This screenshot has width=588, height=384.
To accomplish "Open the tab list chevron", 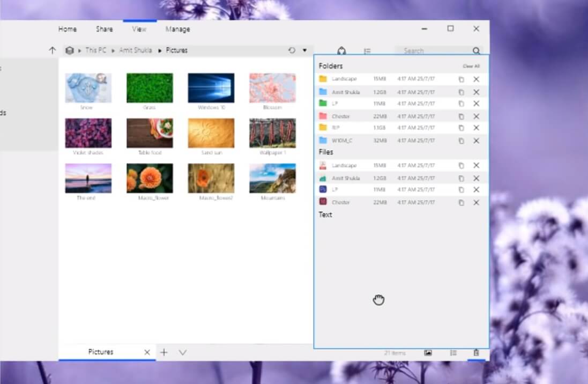I will 183,352.
